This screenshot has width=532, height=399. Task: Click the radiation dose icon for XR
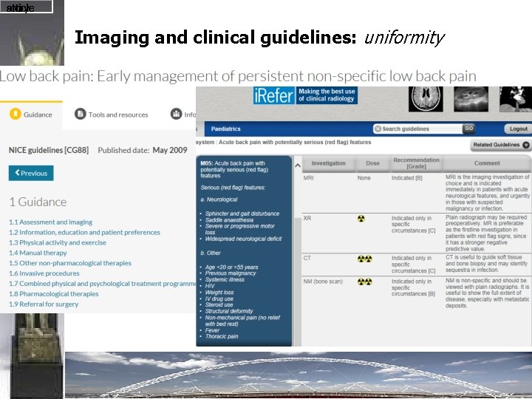click(x=361, y=219)
